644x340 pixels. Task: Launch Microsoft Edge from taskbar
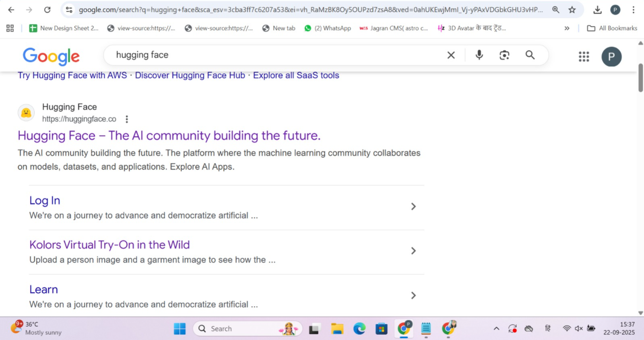[359, 329]
